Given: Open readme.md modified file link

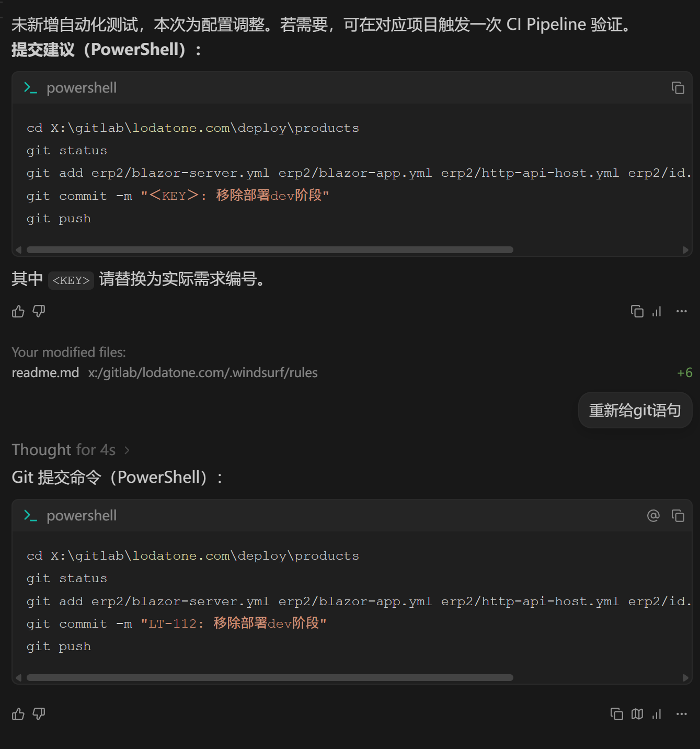Looking at the screenshot, I should coord(45,373).
